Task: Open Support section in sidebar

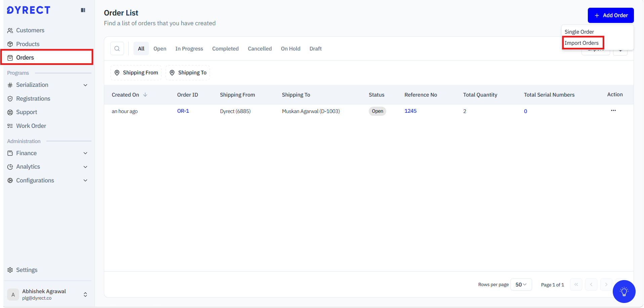Action: 27,112
